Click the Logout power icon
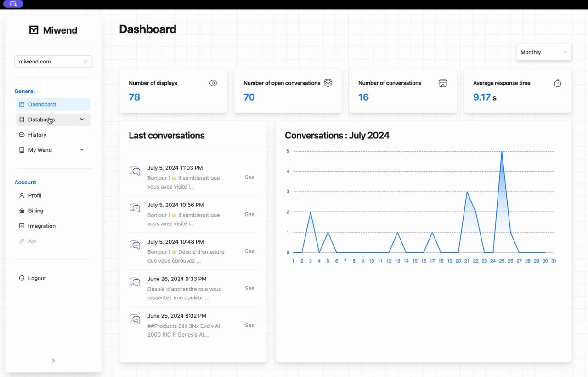The width and height of the screenshot is (588, 377). 22,278
